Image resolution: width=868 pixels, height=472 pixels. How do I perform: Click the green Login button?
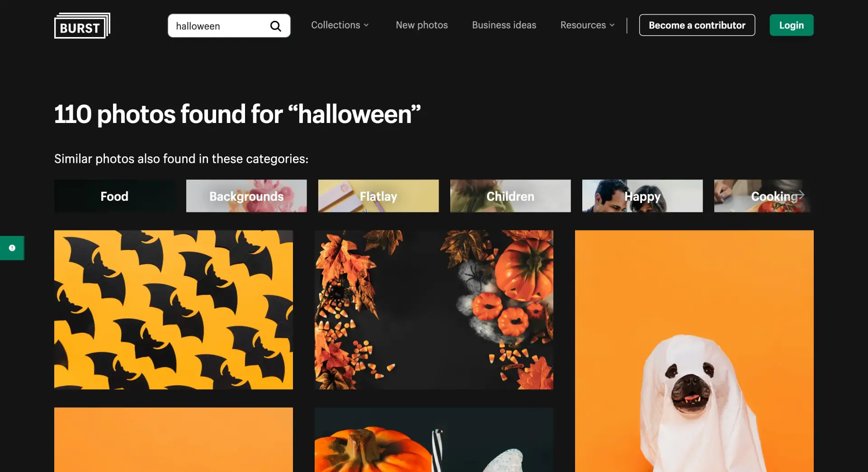[792, 25]
